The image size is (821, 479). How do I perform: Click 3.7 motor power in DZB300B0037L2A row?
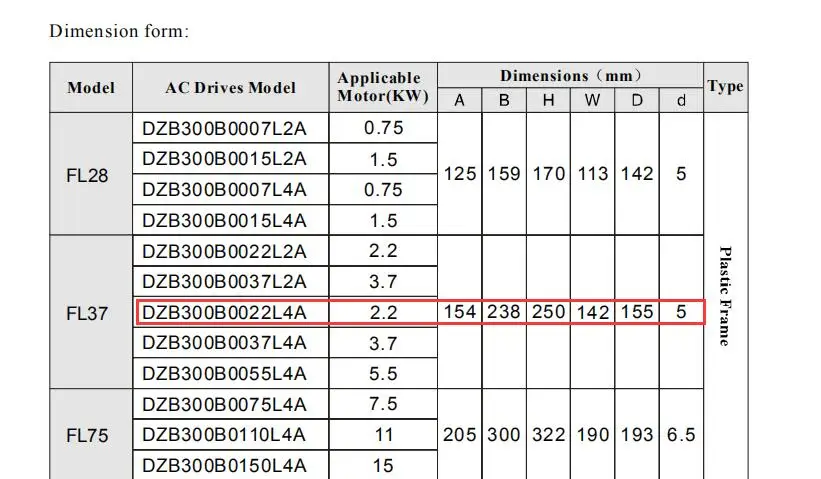tap(383, 282)
